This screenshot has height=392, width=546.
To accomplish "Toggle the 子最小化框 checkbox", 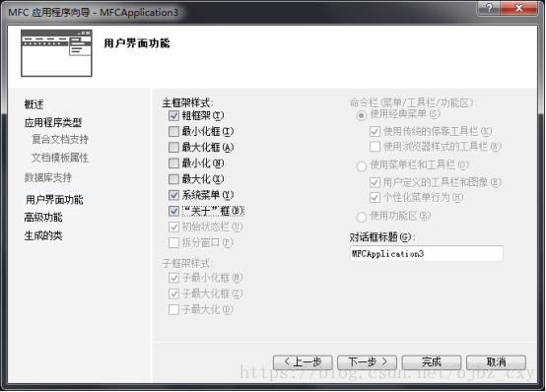I will (173, 278).
